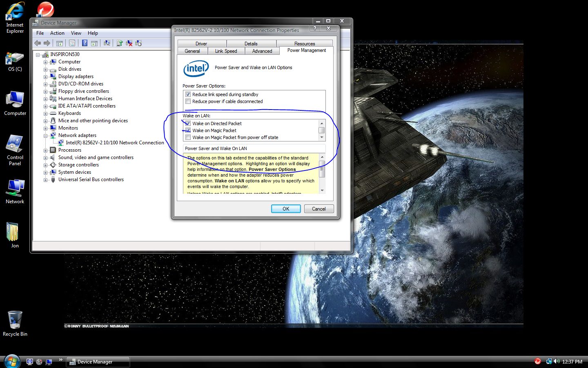Click Cancel in the Properties dialog
The height and width of the screenshot is (368, 588).
(x=319, y=209)
